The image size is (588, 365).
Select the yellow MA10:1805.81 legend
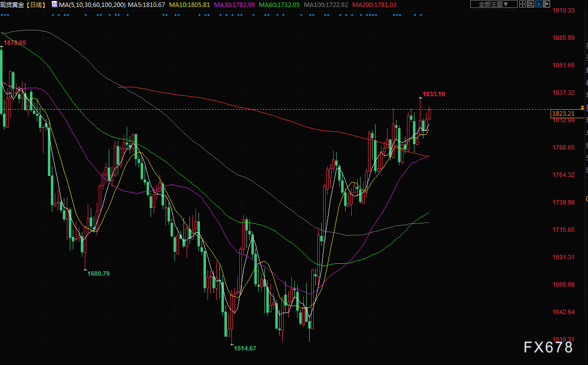click(x=190, y=4)
